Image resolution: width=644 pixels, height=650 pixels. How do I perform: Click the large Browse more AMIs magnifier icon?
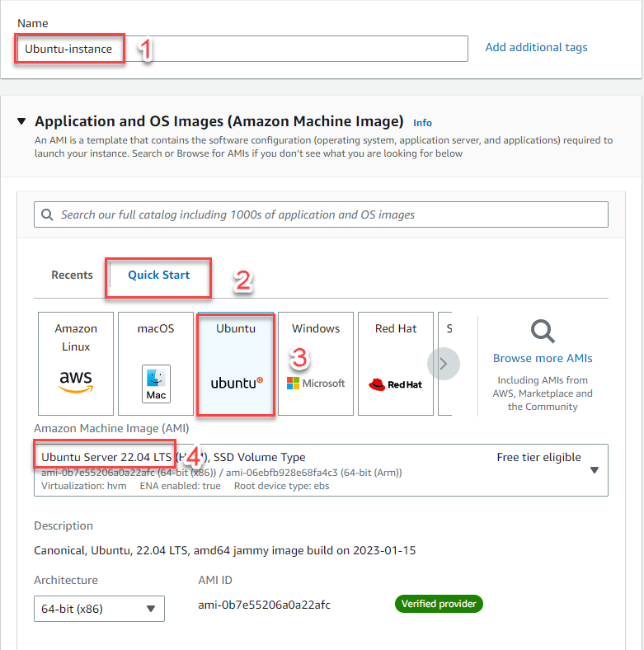pyautogui.click(x=543, y=332)
